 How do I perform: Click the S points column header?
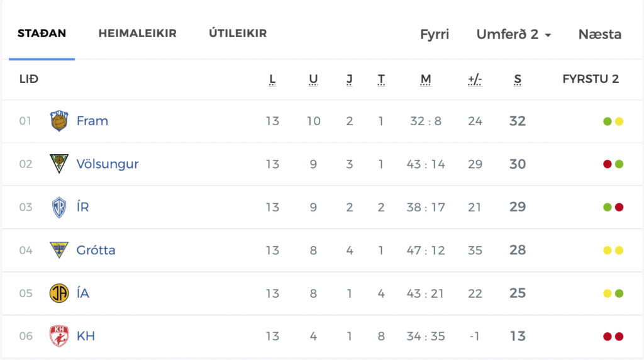coord(518,79)
